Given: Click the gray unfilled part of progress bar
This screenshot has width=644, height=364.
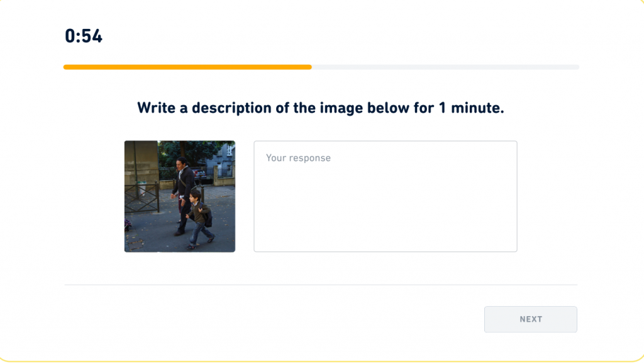Looking at the screenshot, I should point(445,67).
